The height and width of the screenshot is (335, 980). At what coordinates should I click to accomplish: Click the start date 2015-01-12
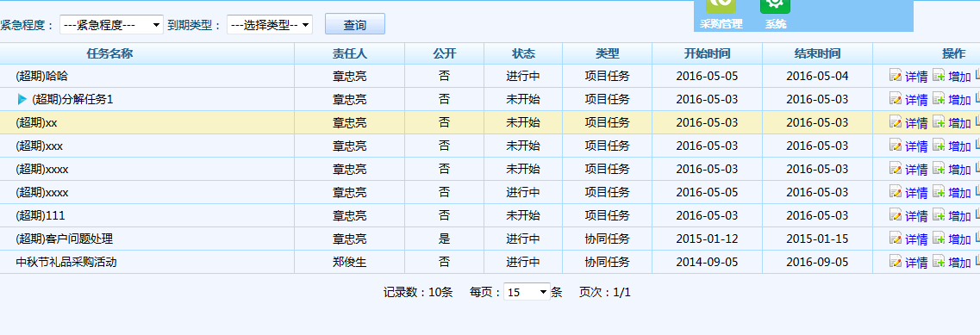point(707,239)
